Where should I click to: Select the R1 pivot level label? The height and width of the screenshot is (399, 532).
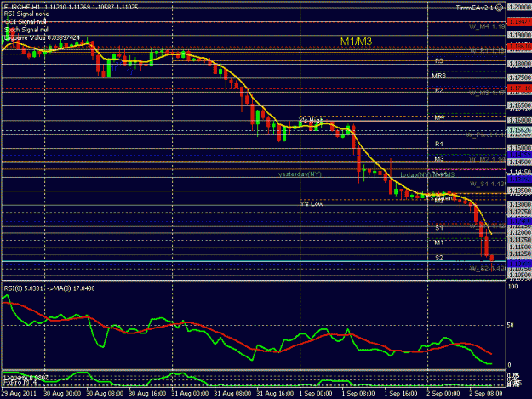click(x=439, y=144)
